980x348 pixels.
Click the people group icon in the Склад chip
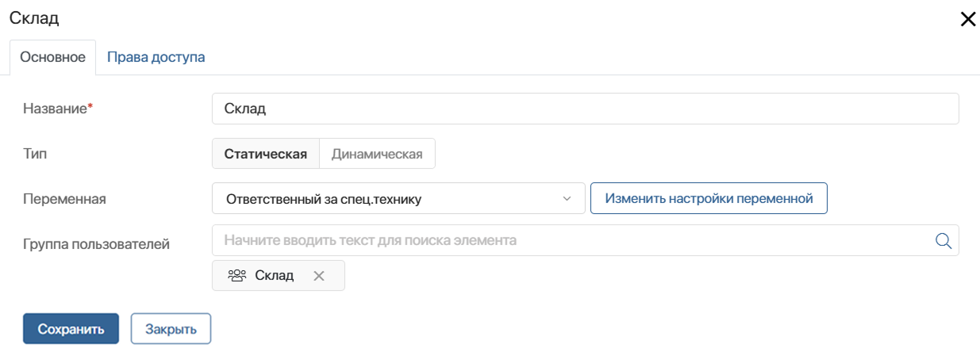click(237, 276)
